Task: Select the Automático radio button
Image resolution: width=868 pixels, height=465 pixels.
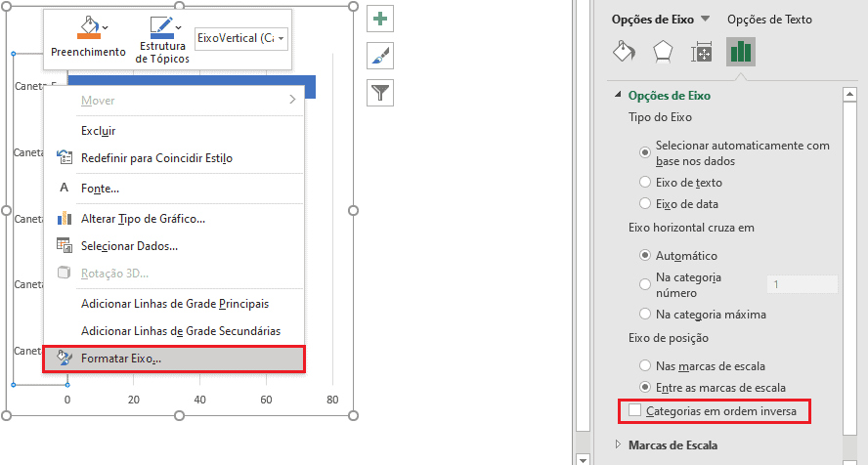Action: pos(645,255)
